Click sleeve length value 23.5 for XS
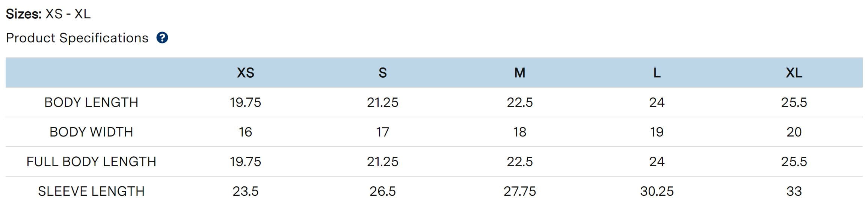868x210 pixels. point(246,191)
